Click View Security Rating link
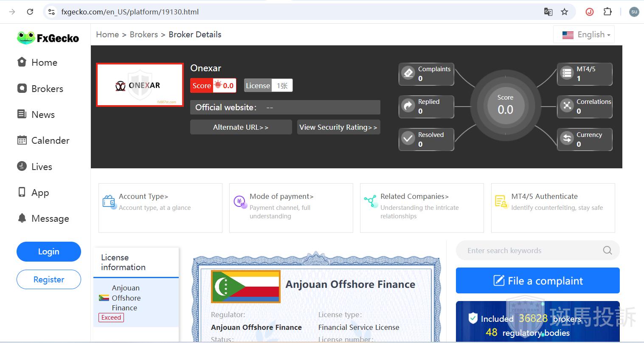The height and width of the screenshot is (343, 644). 338,127
